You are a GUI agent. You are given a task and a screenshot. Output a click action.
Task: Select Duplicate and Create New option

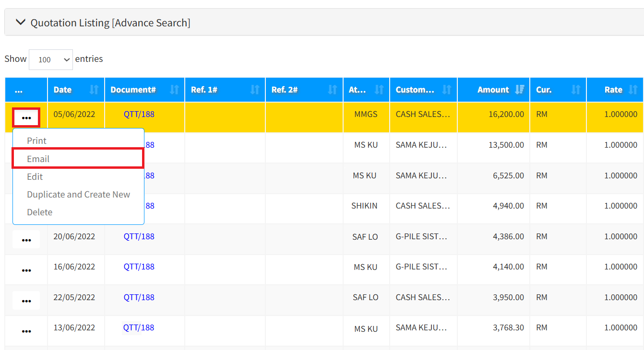point(78,194)
